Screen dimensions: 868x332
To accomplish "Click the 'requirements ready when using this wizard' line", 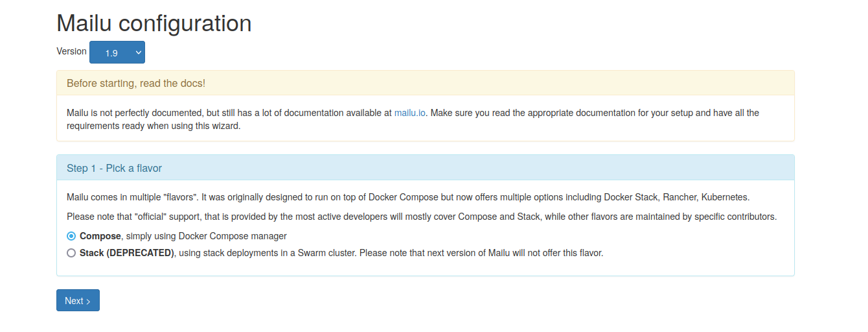I will coord(154,126).
